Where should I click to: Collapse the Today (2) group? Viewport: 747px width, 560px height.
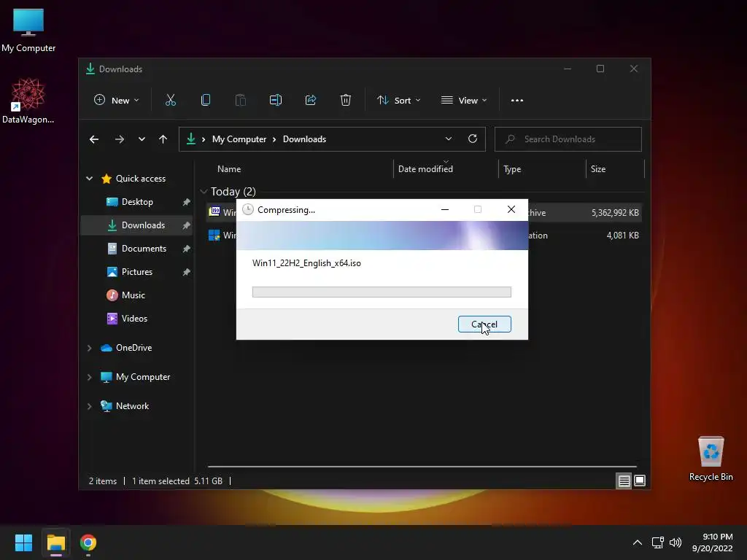click(x=204, y=192)
